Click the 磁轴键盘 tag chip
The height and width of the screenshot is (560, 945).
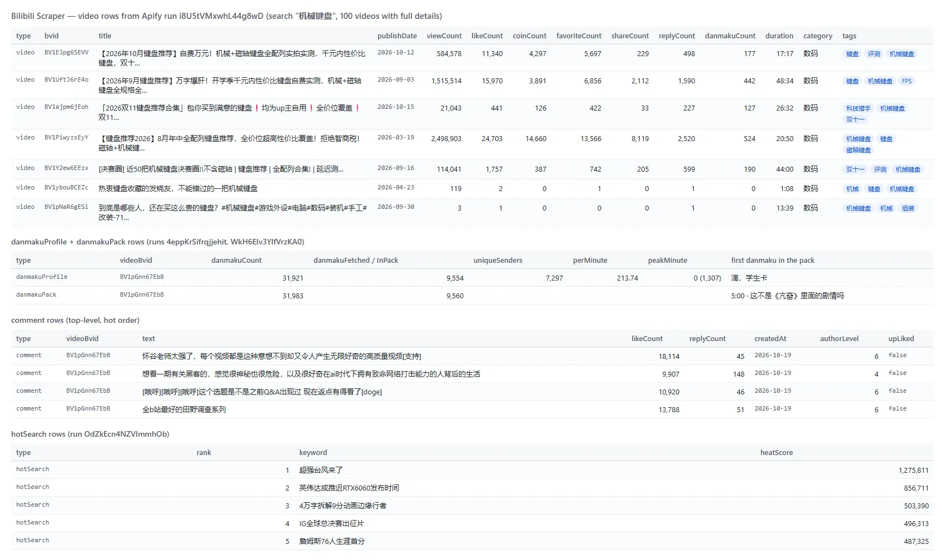[858, 150]
